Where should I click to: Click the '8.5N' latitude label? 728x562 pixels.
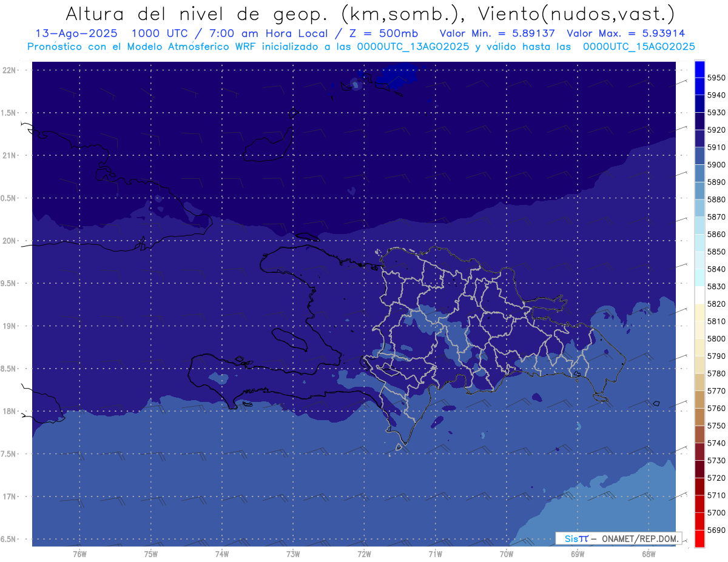(x=8, y=369)
